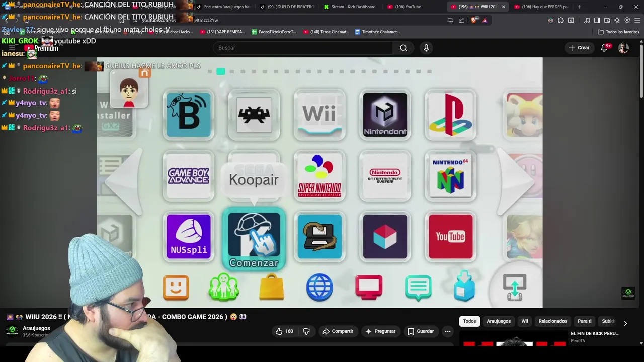Open the Wii mode tile
644x362 pixels.
coord(319,115)
